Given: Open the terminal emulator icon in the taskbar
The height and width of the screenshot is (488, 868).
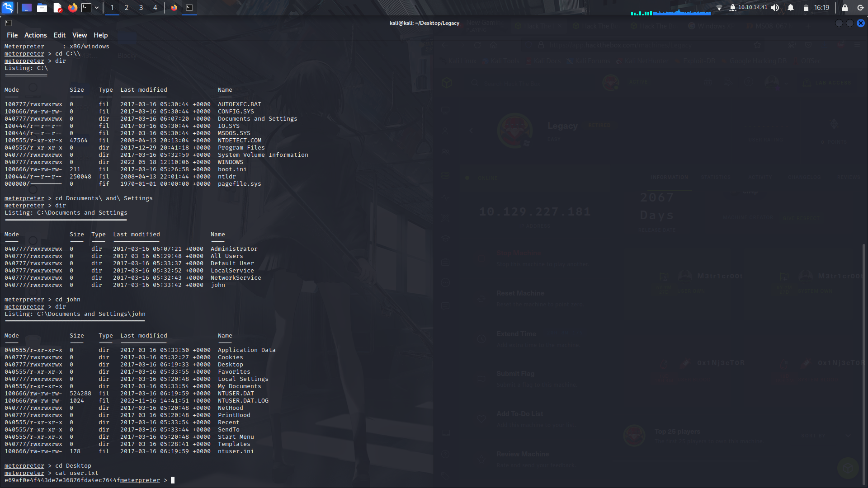Looking at the screenshot, I should (86, 7).
